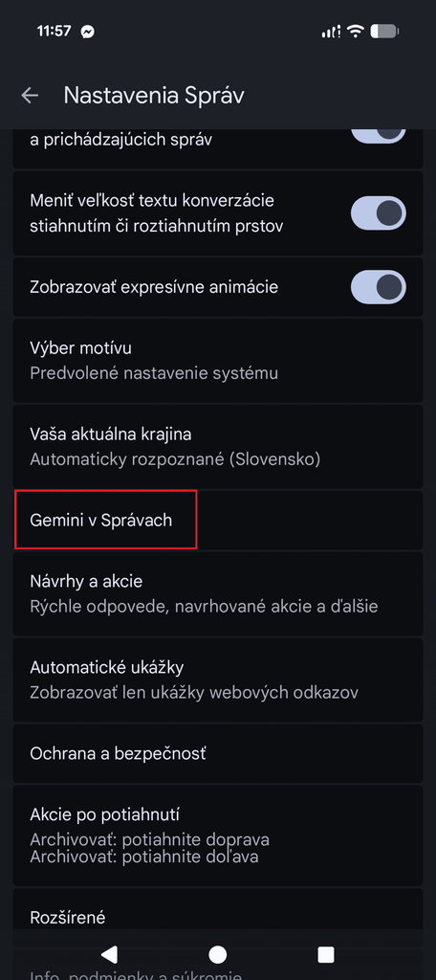Tap the Messenger notification icon in status bar
Image resolution: width=436 pixels, height=980 pixels.
pos(88,32)
